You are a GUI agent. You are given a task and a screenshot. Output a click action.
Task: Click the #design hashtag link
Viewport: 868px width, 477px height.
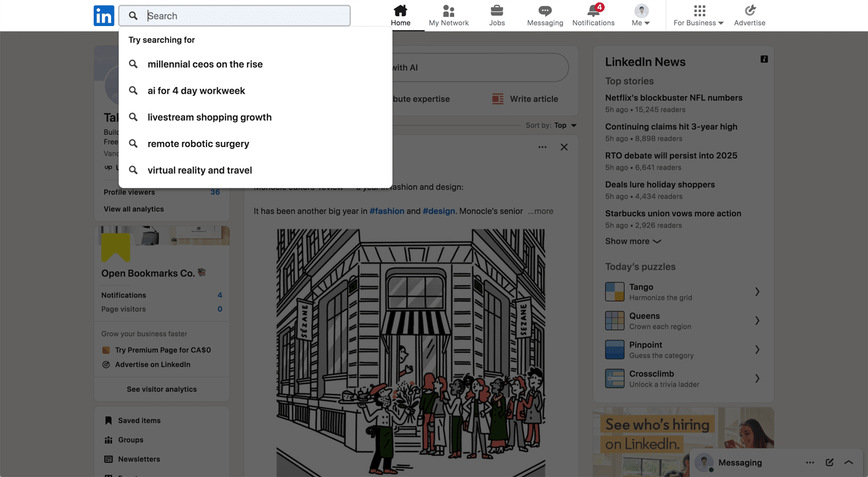(x=439, y=211)
